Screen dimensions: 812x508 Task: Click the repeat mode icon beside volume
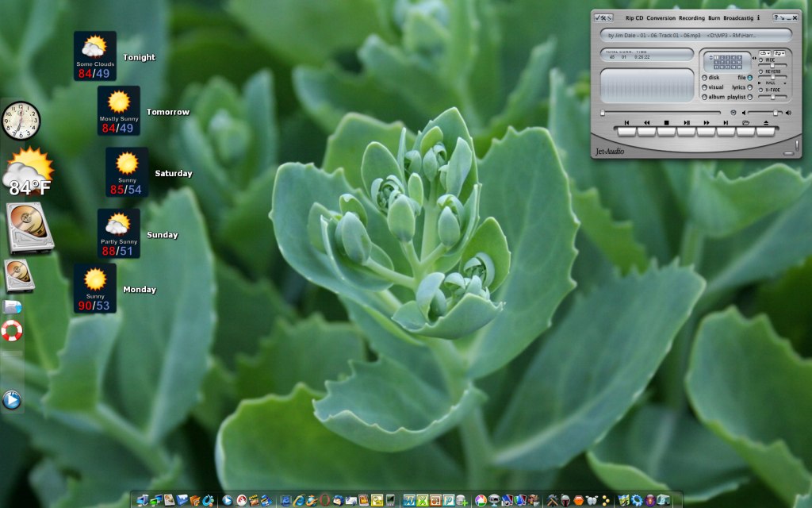[733, 113]
